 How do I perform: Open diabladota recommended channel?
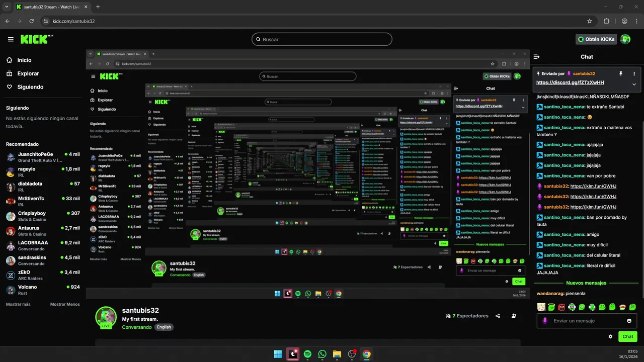coord(43,187)
